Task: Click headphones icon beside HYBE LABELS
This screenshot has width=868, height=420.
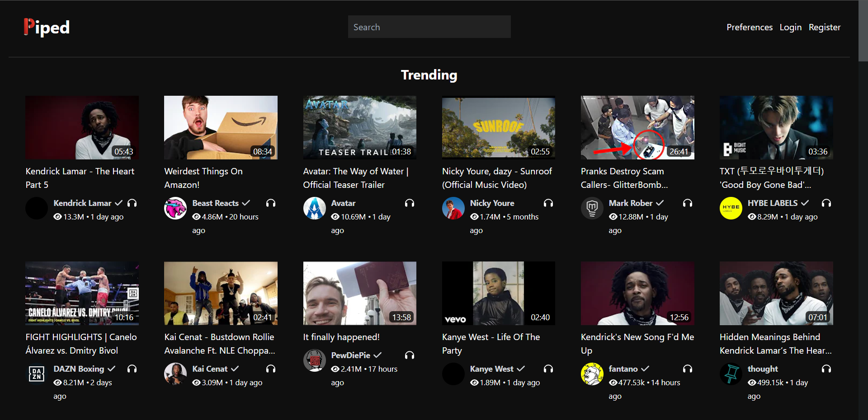Action: pyautogui.click(x=826, y=203)
